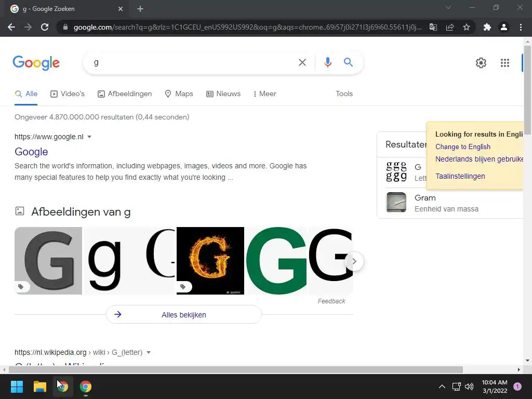
Task: Open Taalinstellingen link
Action: (460, 176)
